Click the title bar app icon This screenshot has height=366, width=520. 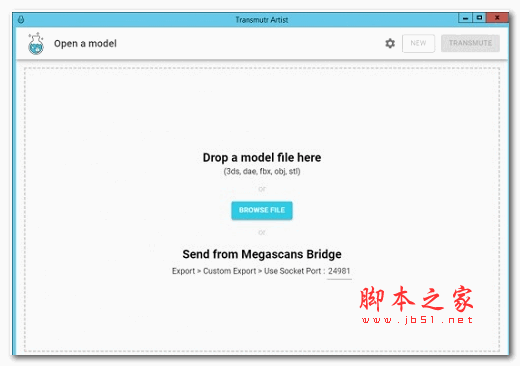point(21,20)
